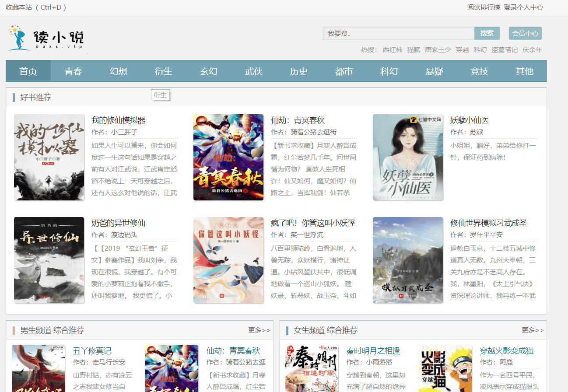Viewport: 568px width, 392px height.
Task: Open the 竞技 category menu
Action: click(479, 71)
